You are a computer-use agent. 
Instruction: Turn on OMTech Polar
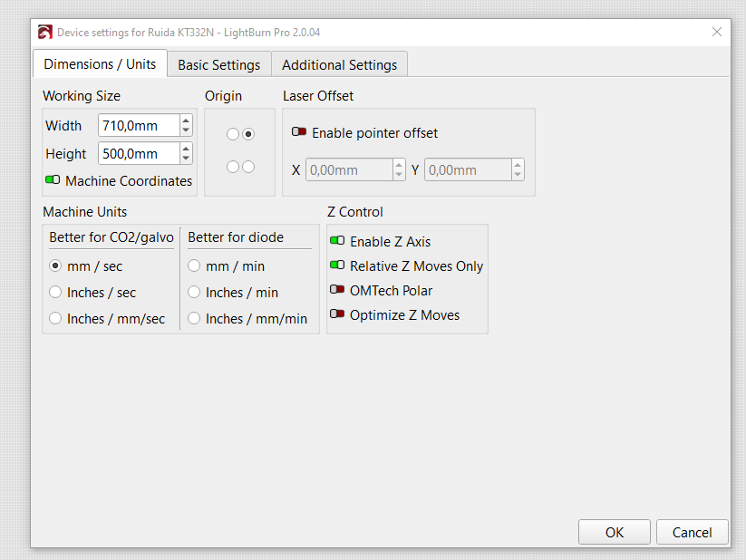coord(339,290)
